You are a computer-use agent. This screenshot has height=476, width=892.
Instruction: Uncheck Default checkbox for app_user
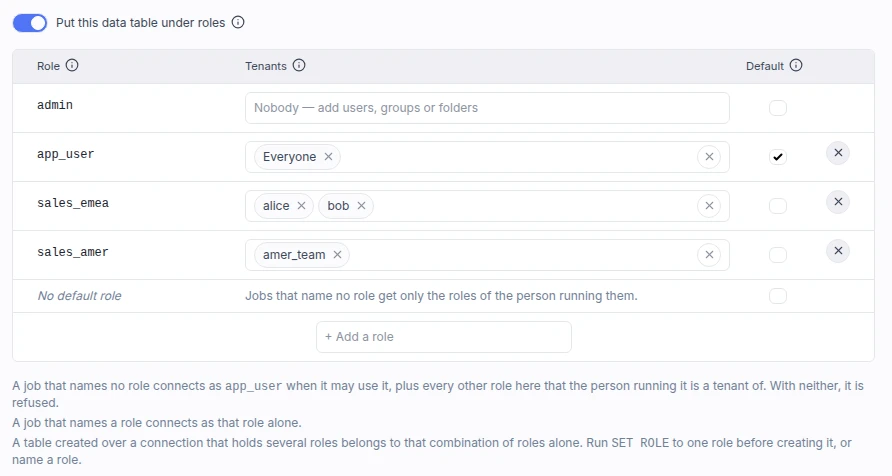(778, 157)
